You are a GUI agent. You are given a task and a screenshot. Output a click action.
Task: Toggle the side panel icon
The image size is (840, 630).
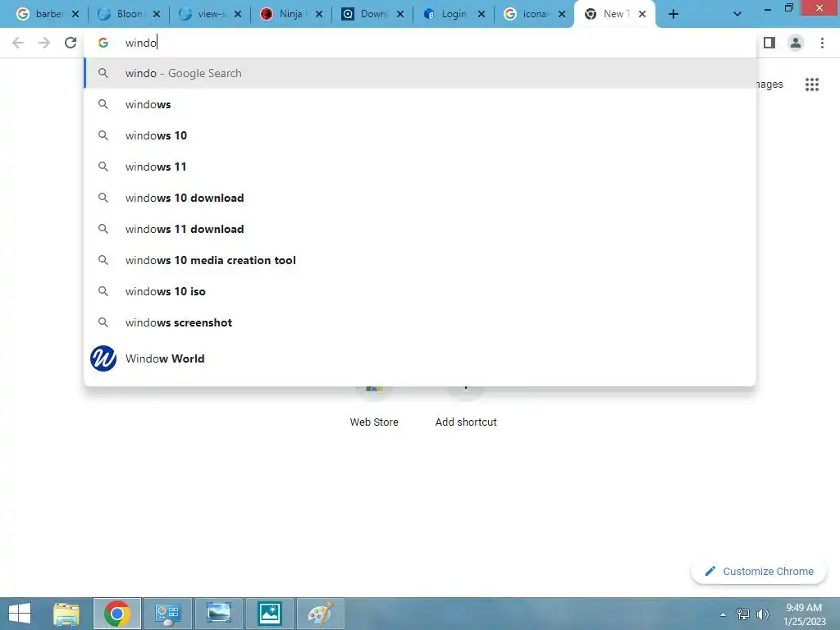(769, 43)
